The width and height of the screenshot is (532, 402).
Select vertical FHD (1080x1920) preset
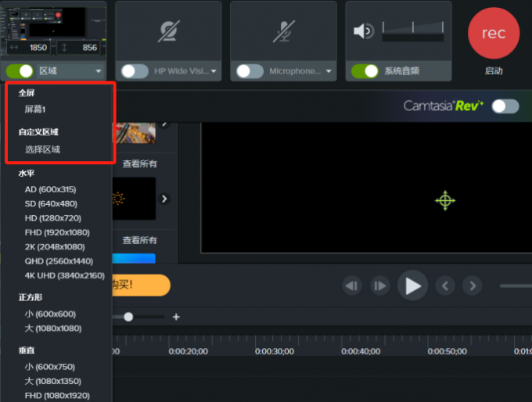pyautogui.click(x=57, y=396)
